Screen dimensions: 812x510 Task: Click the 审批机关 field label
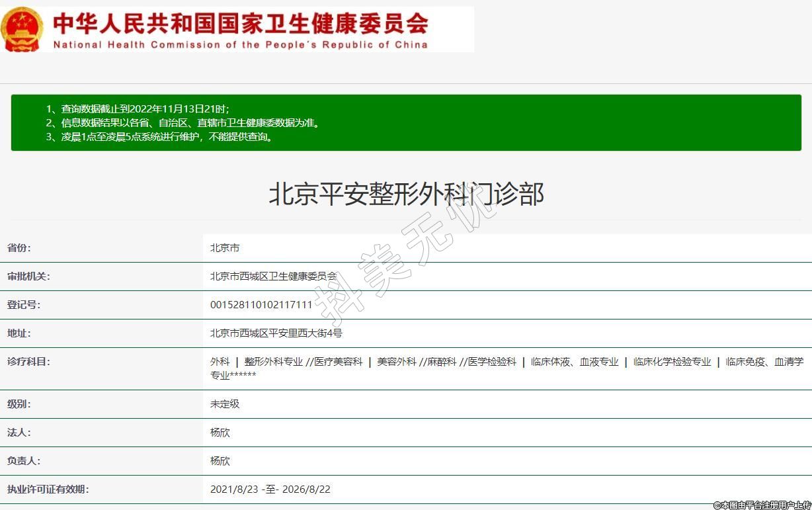(x=28, y=276)
